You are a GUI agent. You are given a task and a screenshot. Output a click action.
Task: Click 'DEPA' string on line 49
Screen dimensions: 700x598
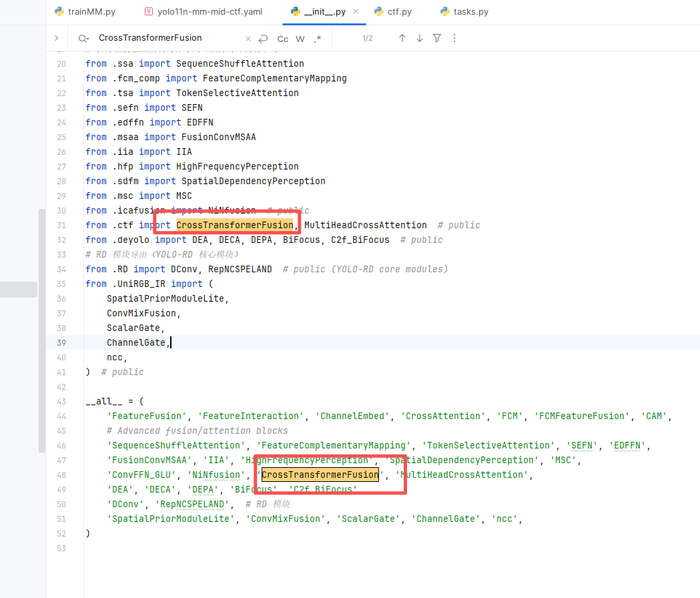click(x=203, y=489)
